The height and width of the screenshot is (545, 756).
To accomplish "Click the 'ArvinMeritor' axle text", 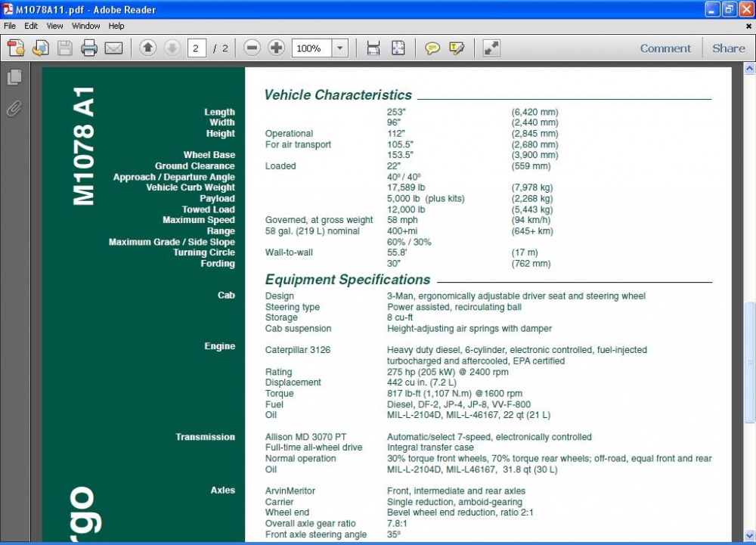I will pyautogui.click(x=290, y=491).
